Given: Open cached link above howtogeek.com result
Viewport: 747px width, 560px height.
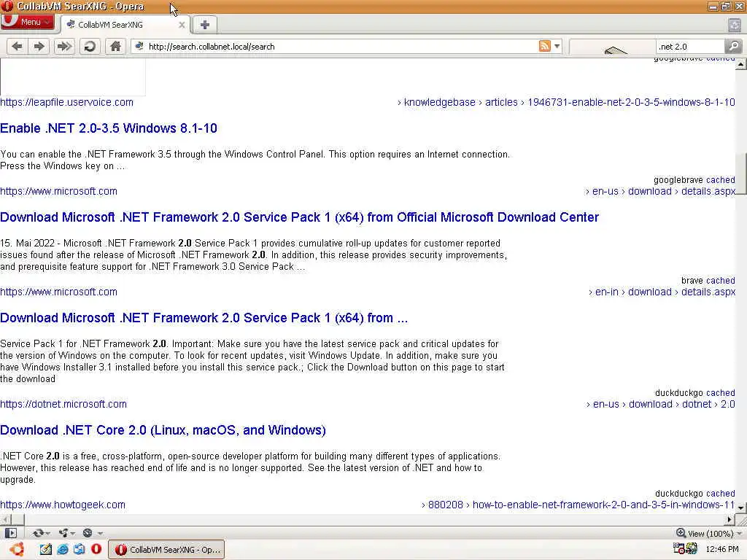Looking at the screenshot, I should (x=720, y=494).
